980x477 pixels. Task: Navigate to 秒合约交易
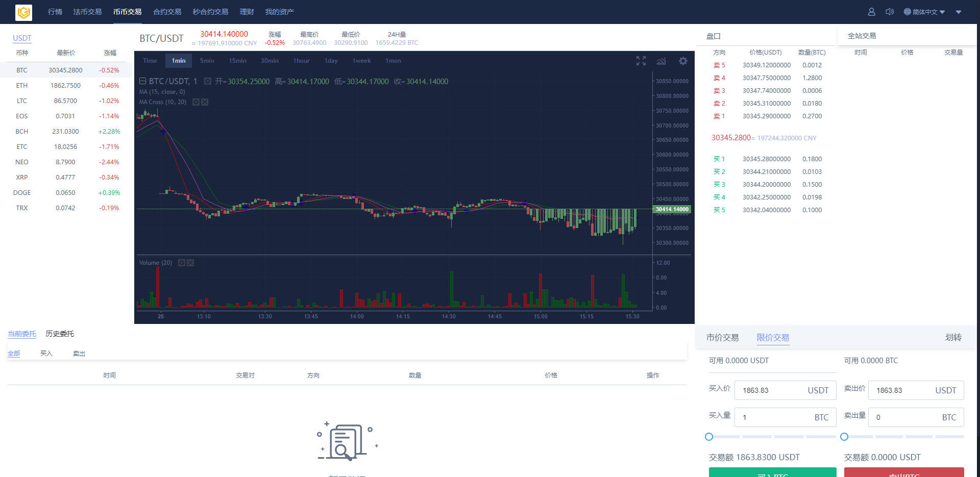pos(210,12)
